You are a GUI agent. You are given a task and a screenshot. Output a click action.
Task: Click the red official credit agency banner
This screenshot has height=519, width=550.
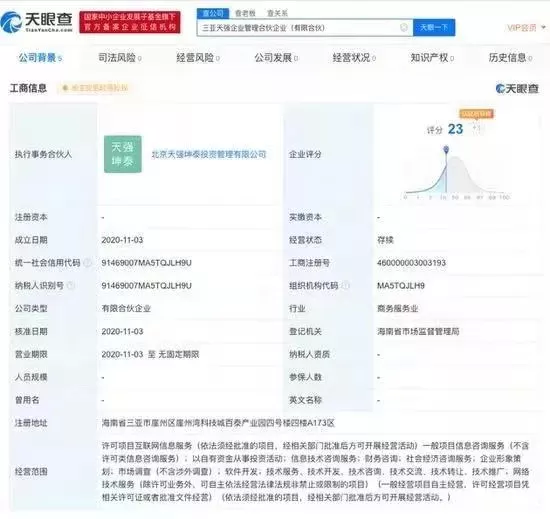coord(130,22)
